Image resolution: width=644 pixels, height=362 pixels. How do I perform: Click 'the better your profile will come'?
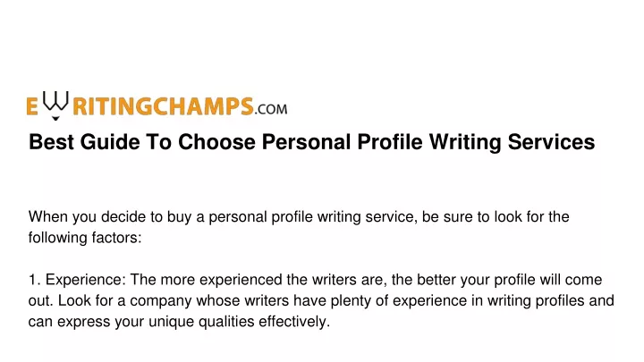click(497, 280)
